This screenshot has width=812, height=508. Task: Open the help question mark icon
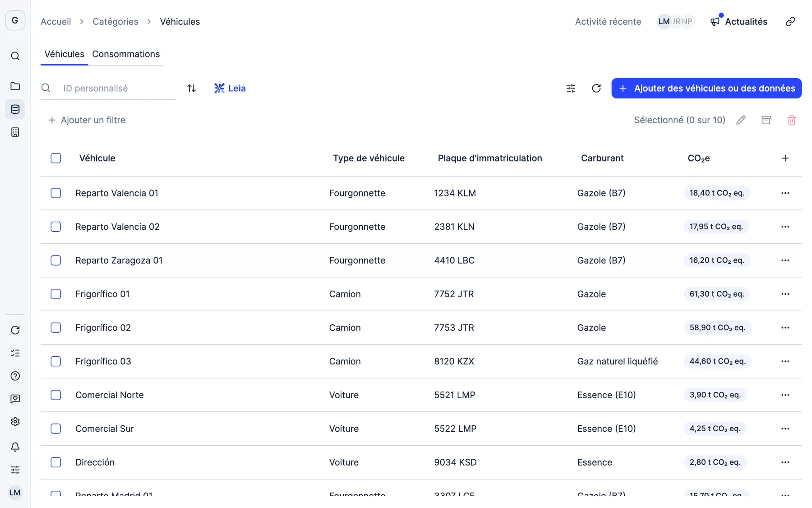point(15,376)
